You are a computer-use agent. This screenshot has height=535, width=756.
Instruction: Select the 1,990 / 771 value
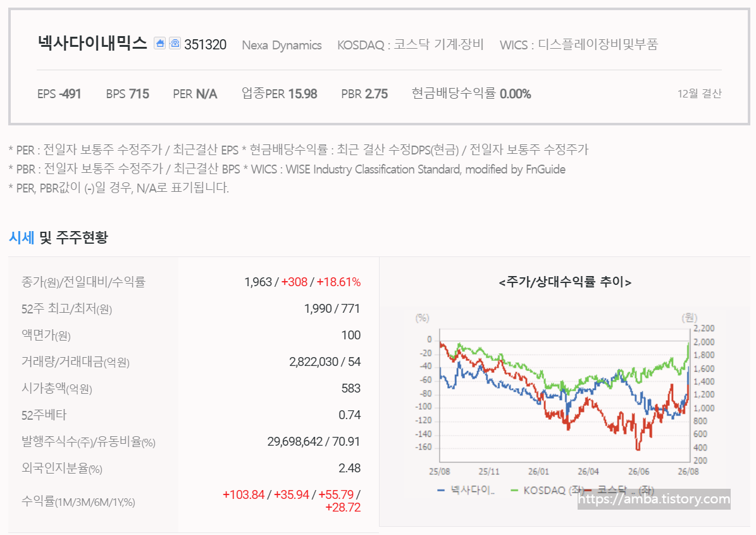(332, 309)
